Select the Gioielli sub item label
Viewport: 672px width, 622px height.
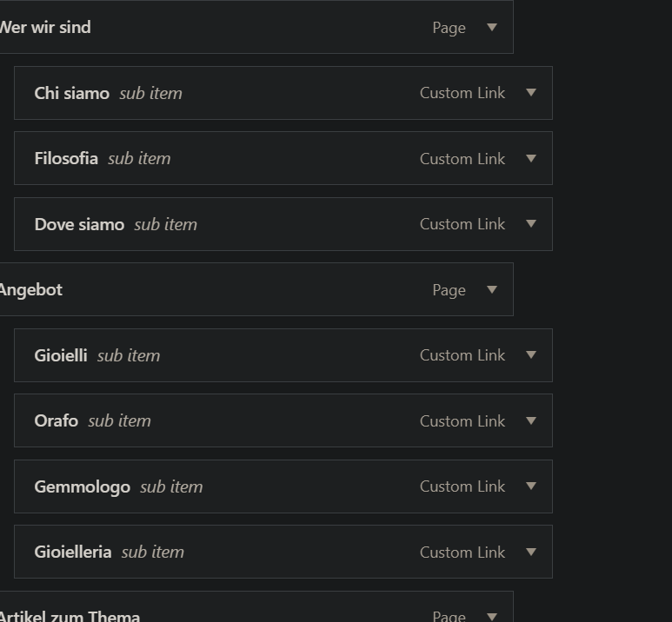(61, 355)
